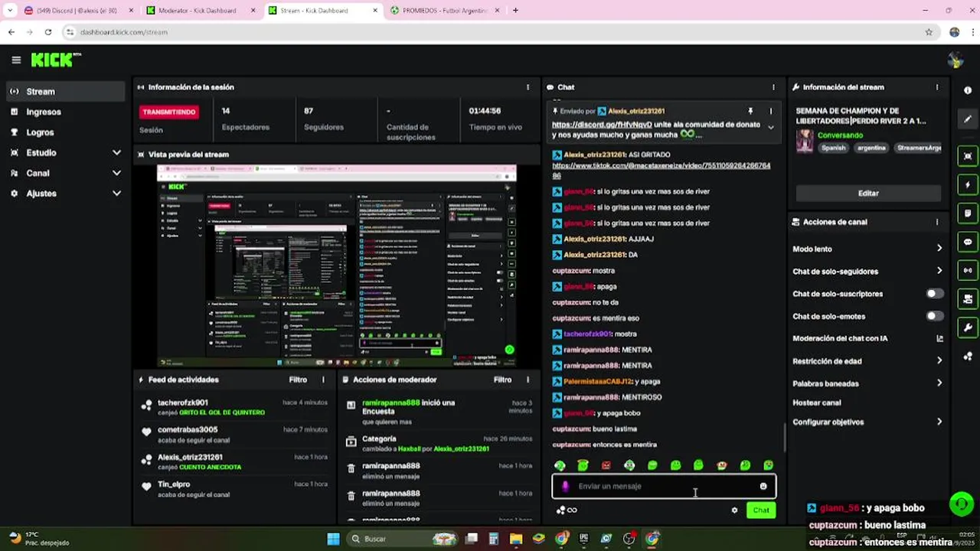Click Filtro in Feed de actividades

298,380
